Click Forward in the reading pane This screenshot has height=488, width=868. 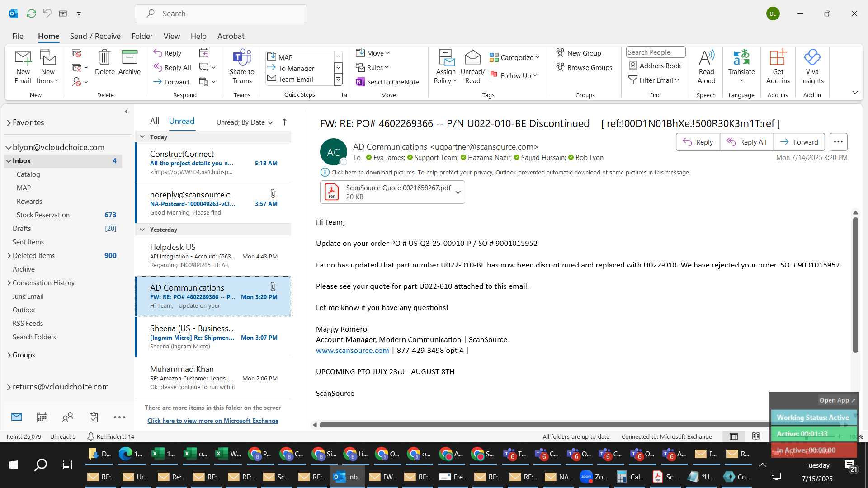coord(799,142)
